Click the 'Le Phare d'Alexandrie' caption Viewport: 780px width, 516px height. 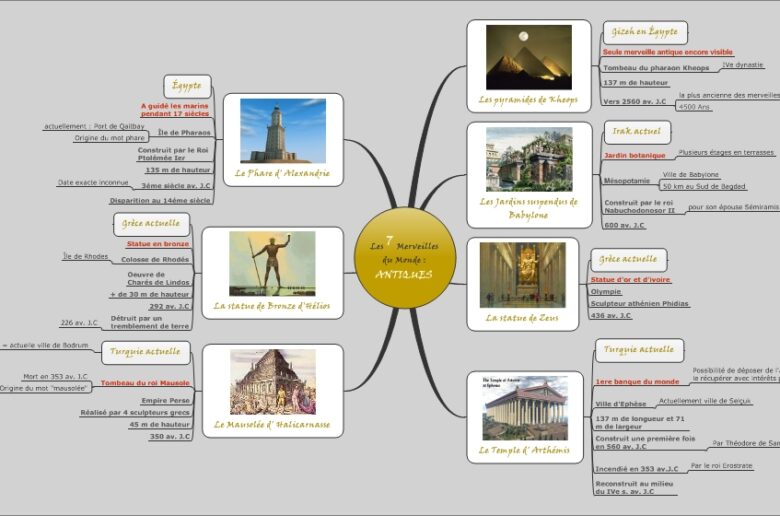282,174
